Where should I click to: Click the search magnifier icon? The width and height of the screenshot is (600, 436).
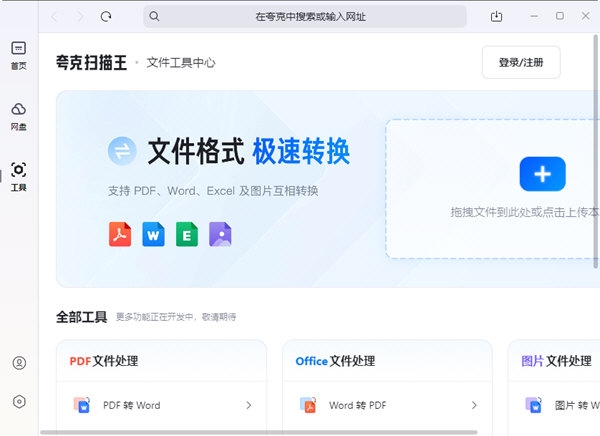click(154, 16)
